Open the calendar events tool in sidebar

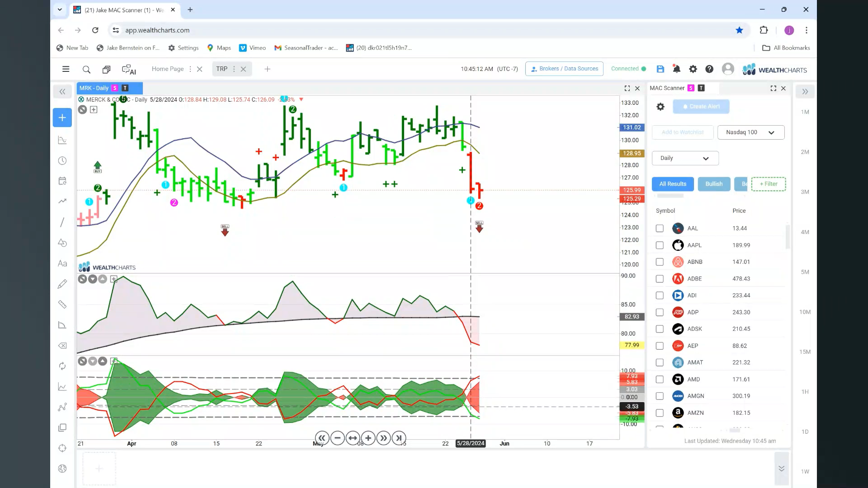click(62, 181)
